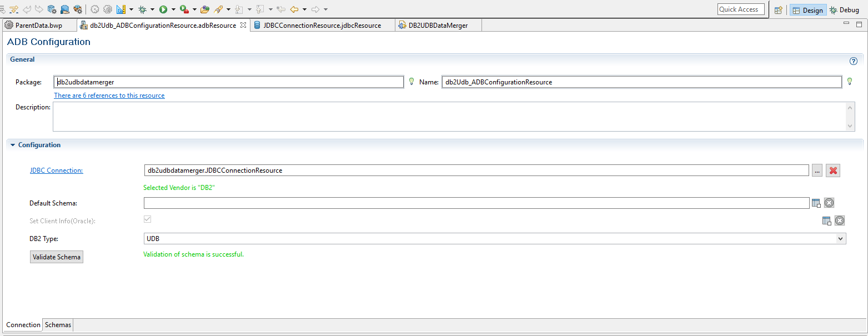868x336 pixels.
Task: Click the 'Validation of schema is successful.' message
Action: click(x=193, y=254)
